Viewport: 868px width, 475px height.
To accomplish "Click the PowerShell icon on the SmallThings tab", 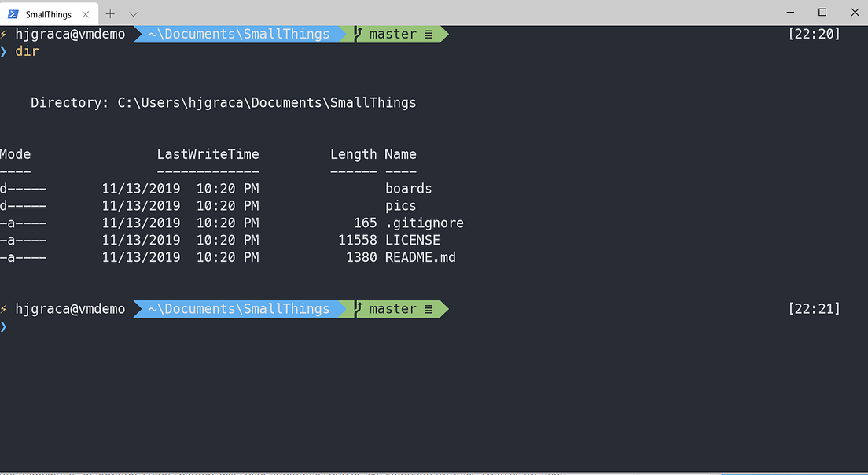I will pyautogui.click(x=14, y=13).
